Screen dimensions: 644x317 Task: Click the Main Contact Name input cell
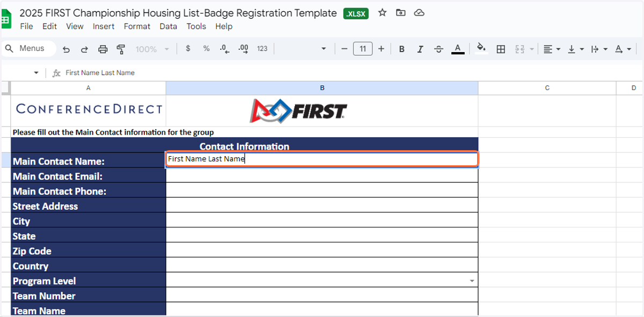(x=322, y=159)
